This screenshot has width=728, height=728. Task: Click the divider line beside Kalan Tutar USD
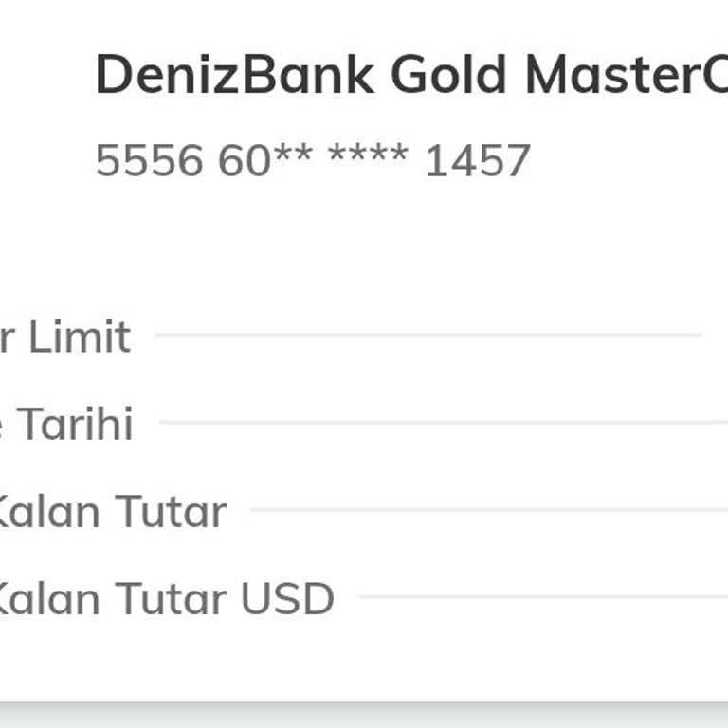tap(542, 597)
